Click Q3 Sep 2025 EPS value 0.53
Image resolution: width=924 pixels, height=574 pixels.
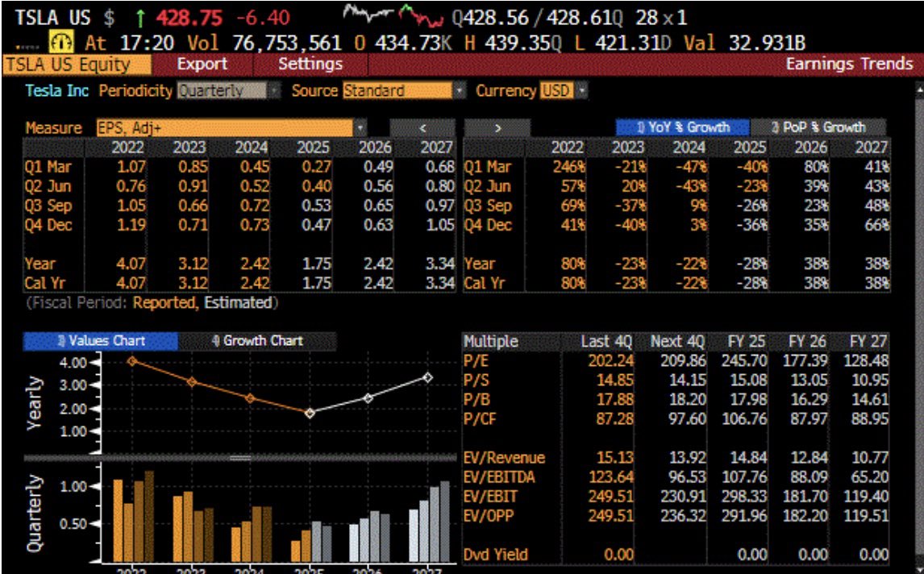pyautogui.click(x=317, y=206)
